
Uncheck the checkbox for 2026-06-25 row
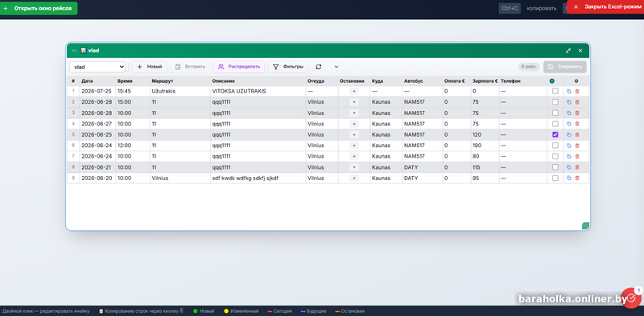555,134
